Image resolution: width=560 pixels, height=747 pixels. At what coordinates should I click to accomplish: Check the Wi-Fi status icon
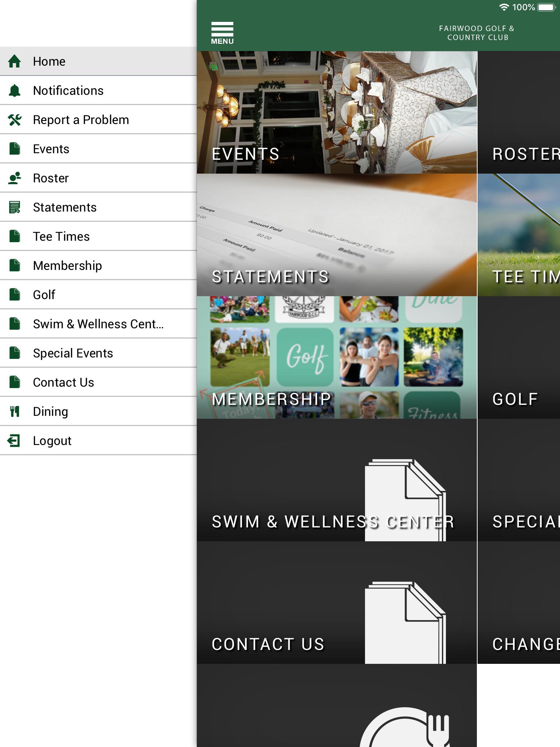[x=504, y=7]
